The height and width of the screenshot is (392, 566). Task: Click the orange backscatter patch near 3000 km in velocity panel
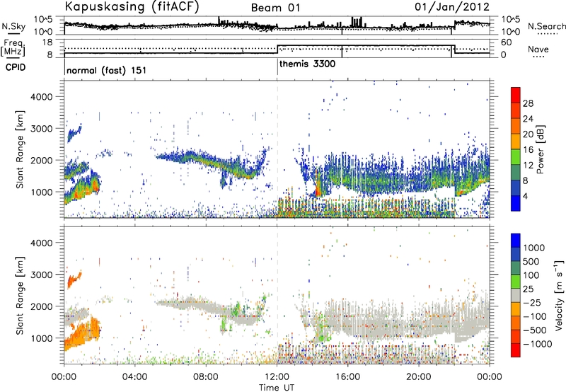(x=74, y=279)
